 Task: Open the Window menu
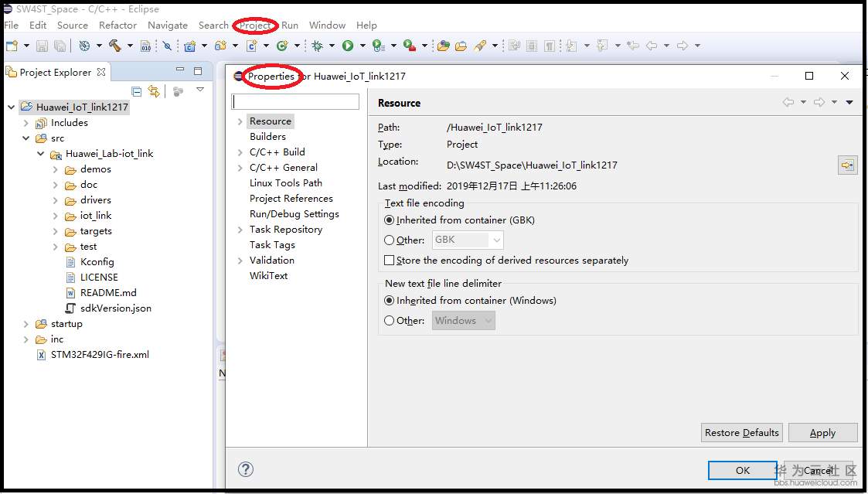(x=327, y=26)
